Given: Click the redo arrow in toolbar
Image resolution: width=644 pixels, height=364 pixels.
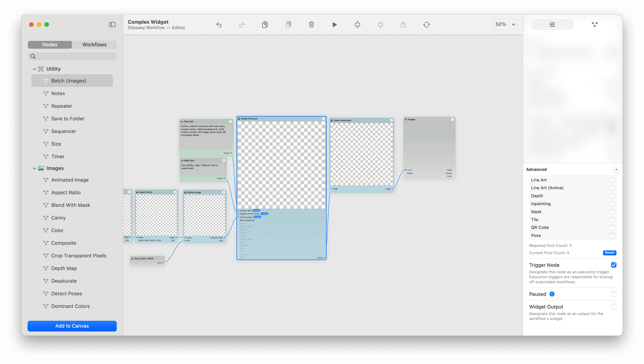Looking at the screenshot, I should 242,24.
